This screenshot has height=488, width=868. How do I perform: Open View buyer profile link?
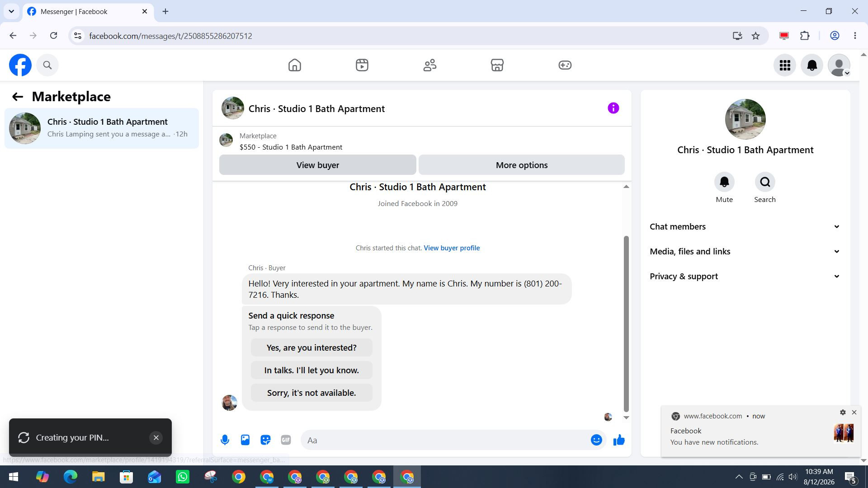452,248
